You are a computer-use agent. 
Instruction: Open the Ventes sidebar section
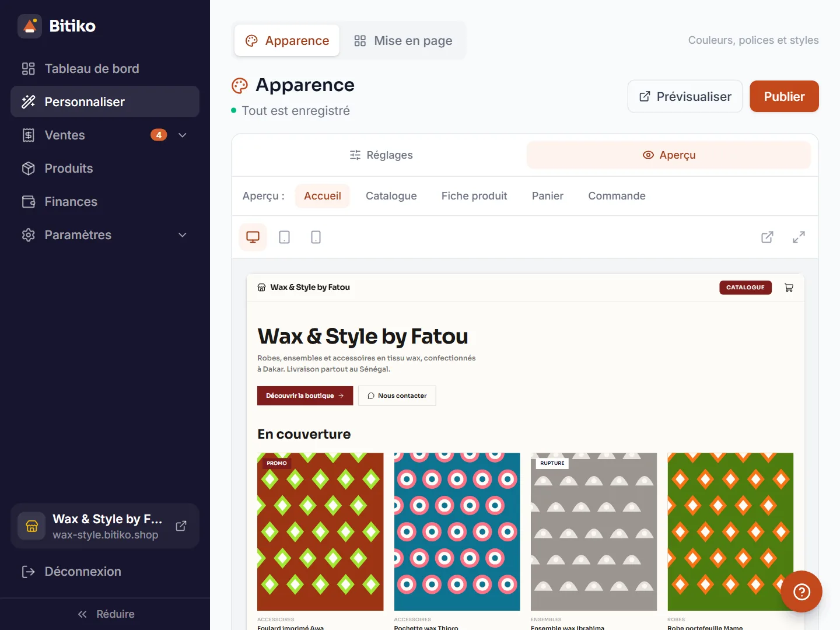[x=105, y=135]
